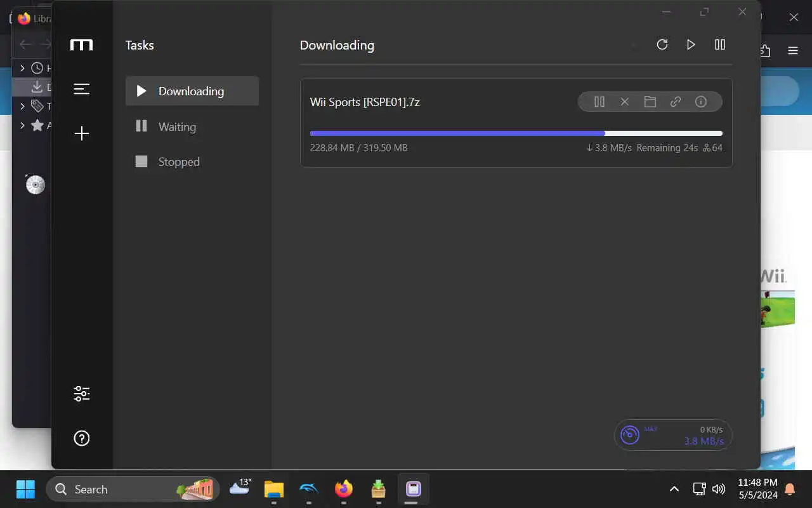Open the weather widget showing 13°
Image resolution: width=812 pixels, height=508 pixels.
[x=241, y=488]
